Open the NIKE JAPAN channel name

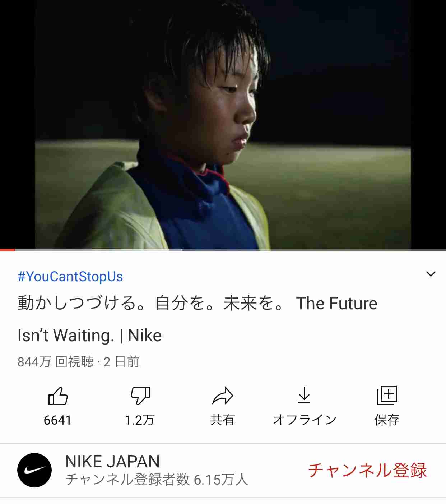[x=112, y=462]
